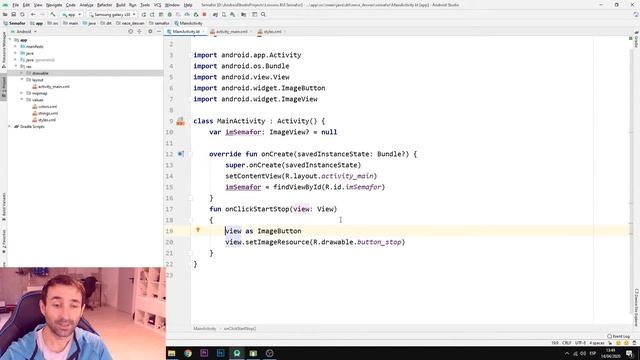The image size is (640, 360).
Task: Click the Back navigation arrow
Action: 33,14
